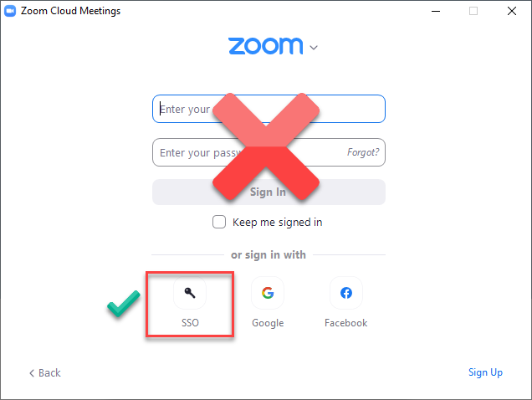Click the Forgot? password link
The height and width of the screenshot is (400, 532).
coord(363,152)
